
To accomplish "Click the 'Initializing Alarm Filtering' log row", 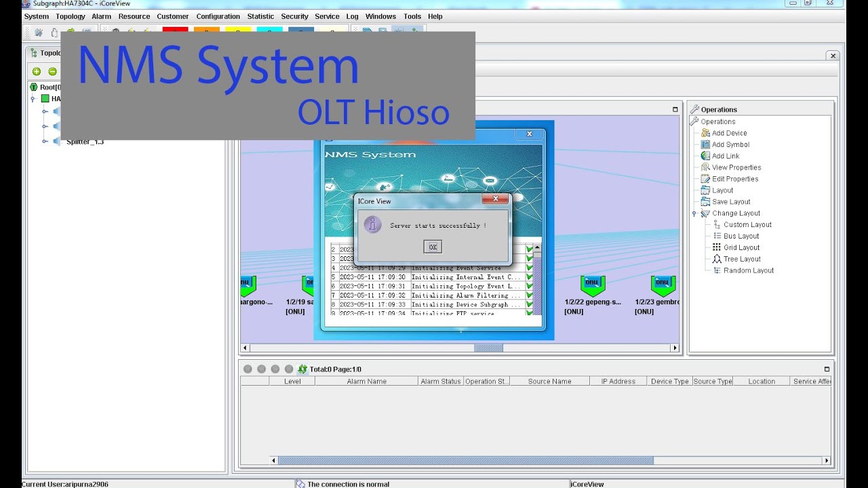I will coord(432,296).
